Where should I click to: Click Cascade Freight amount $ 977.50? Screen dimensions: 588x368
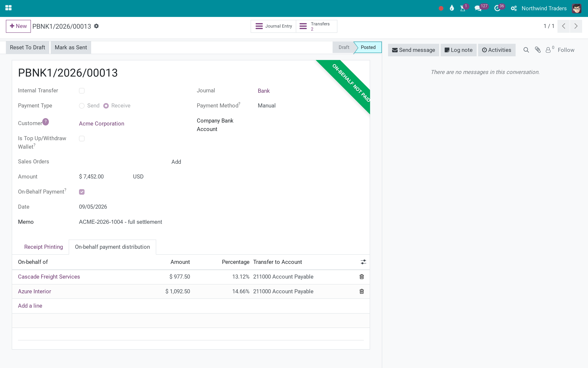[x=180, y=277]
